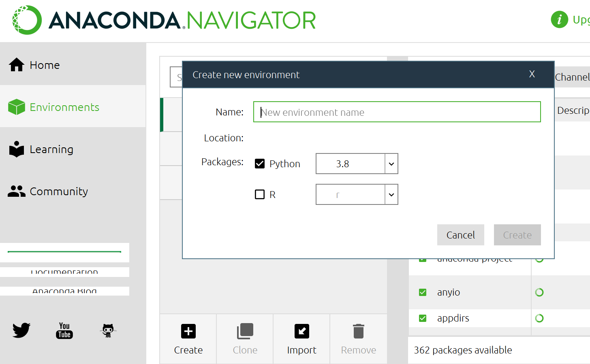The width and height of the screenshot is (590, 364).
Task: Select the appdirs package name
Action: [x=453, y=318]
